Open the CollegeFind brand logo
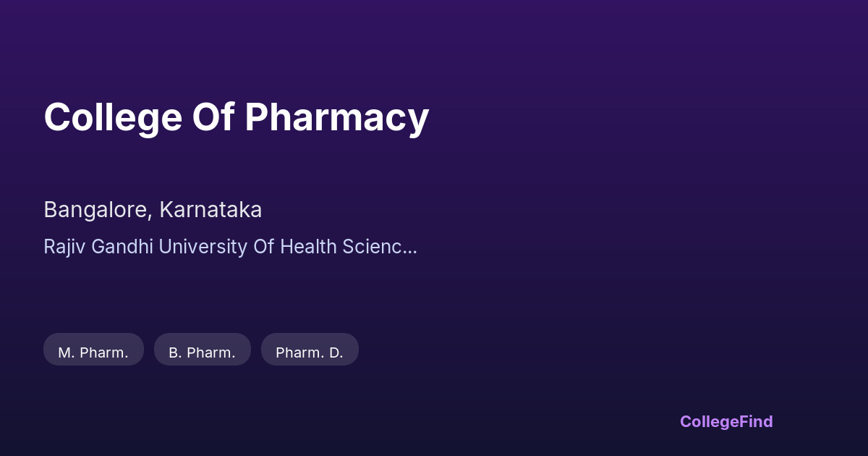This screenshot has width=868, height=456. click(726, 421)
